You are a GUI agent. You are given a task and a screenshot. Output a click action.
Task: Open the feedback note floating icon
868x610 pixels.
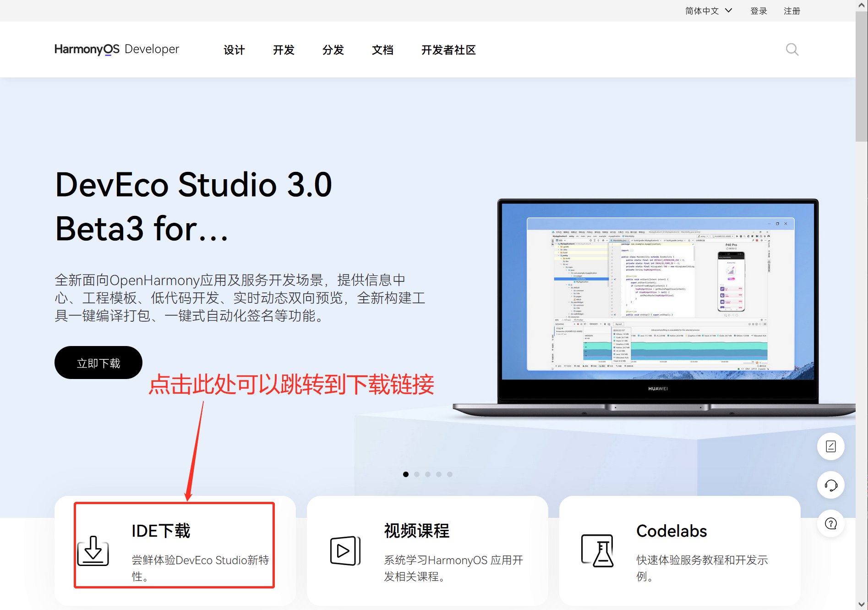[831, 446]
